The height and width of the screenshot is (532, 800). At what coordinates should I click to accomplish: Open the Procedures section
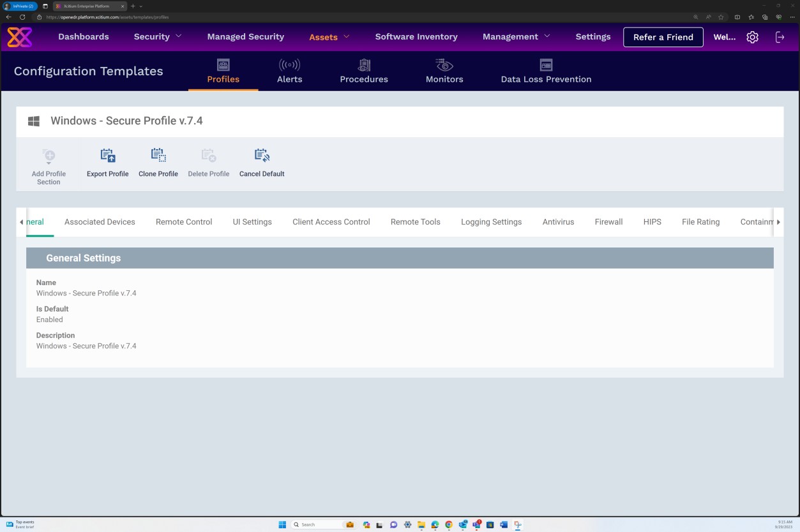364,70
